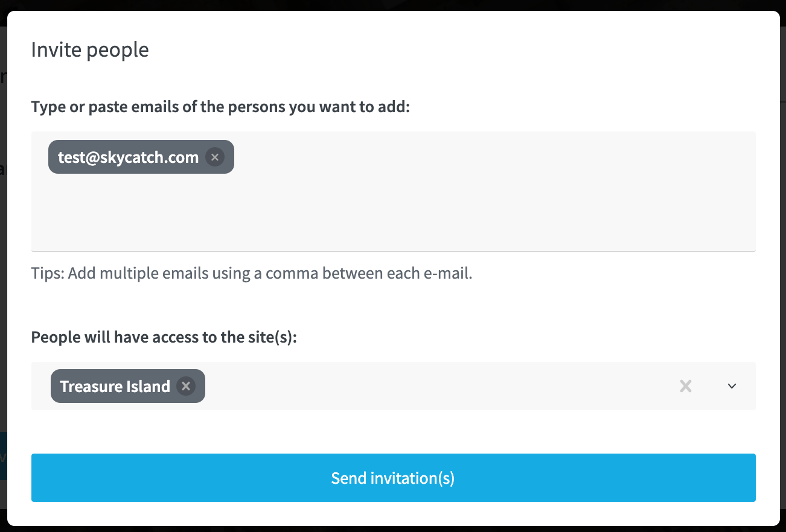Click the 'Type or paste emails' label

click(x=221, y=107)
